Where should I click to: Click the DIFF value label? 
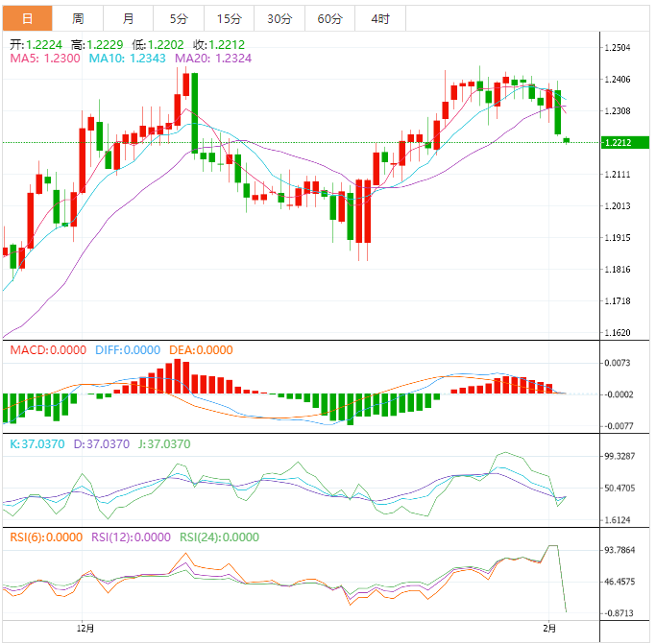point(127,350)
